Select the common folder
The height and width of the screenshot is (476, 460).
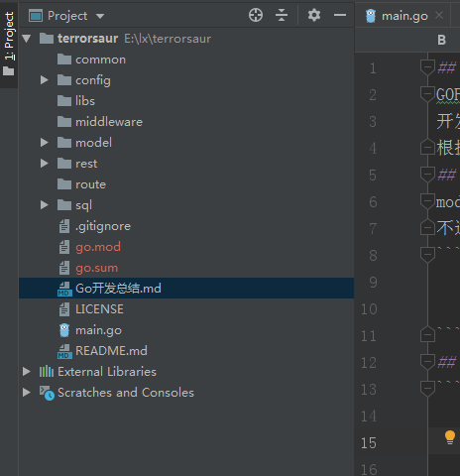(186, 59)
